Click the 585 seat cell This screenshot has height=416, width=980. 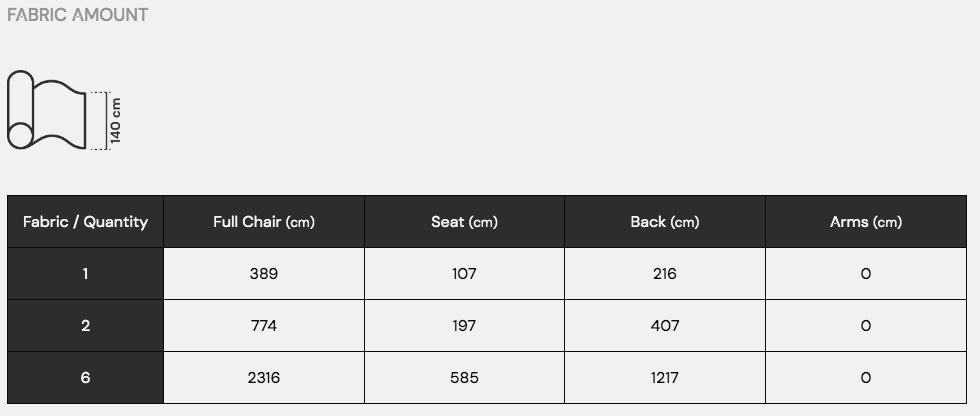click(x=464, y=378)
